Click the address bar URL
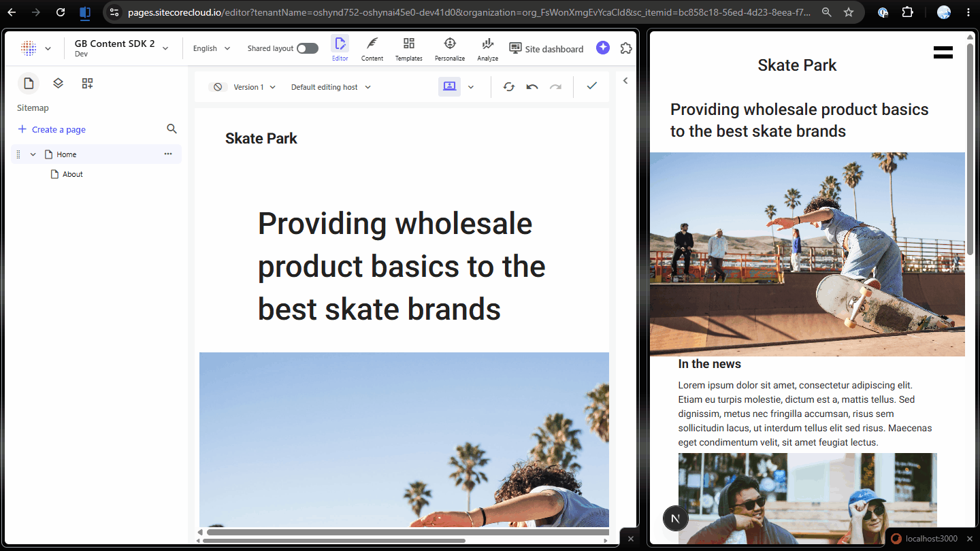 click(x=470, y=12)
